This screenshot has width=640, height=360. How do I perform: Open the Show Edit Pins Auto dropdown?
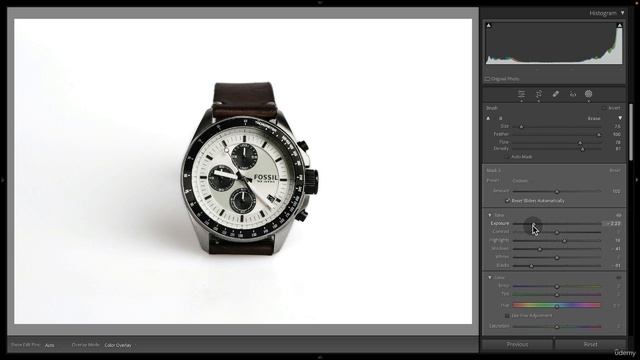(49, 345)
